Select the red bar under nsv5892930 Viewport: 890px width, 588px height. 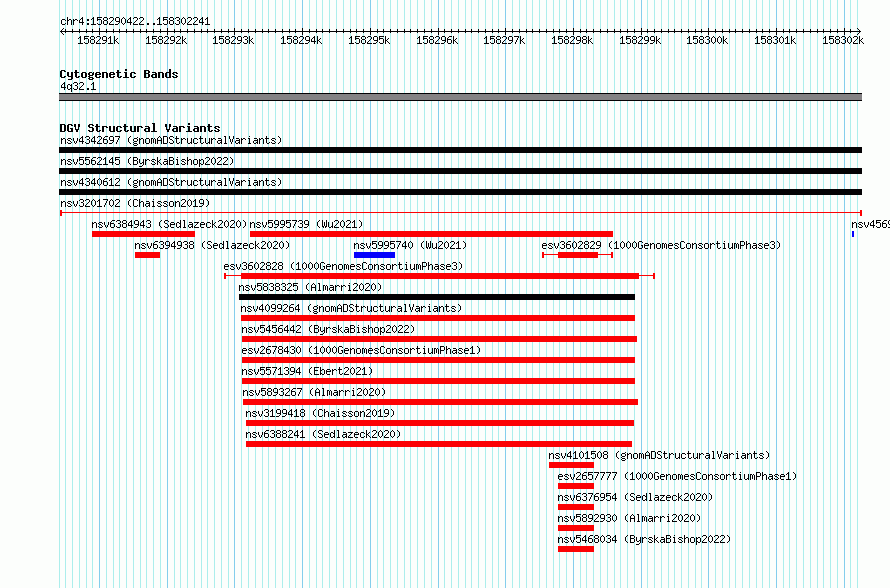(x=576, y=528)
